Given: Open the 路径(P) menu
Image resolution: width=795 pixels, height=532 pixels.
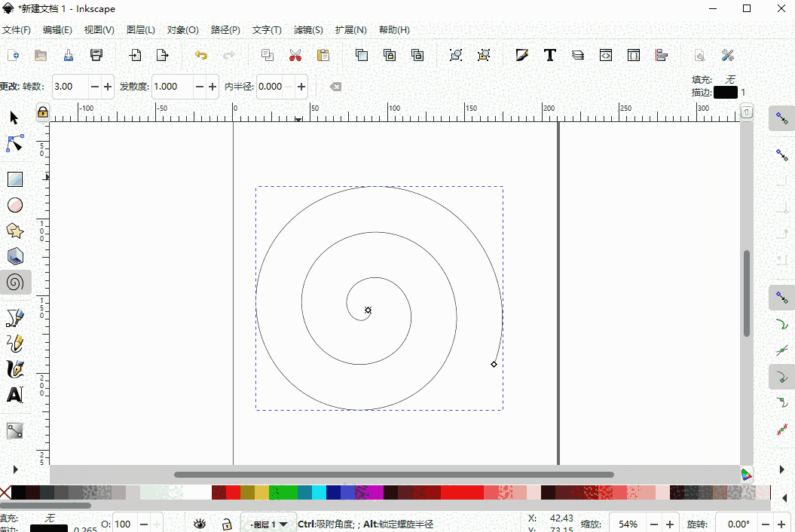Looking at the screenshot, I should [225, 29].
